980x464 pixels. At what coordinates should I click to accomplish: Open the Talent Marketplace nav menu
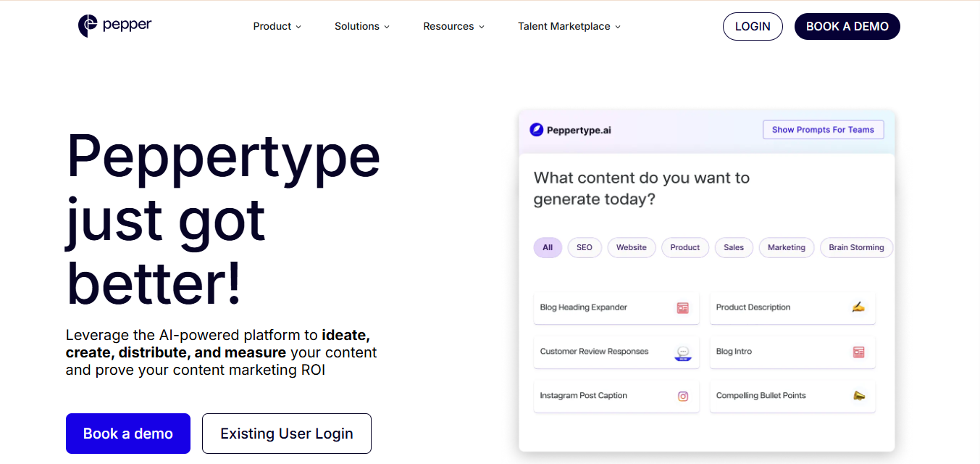(x=569, y=26)
